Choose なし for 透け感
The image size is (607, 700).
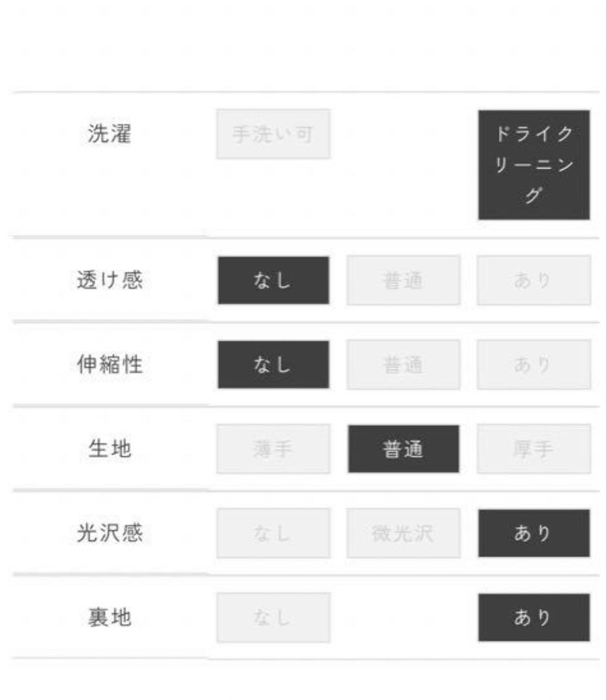tap(273, 281)
